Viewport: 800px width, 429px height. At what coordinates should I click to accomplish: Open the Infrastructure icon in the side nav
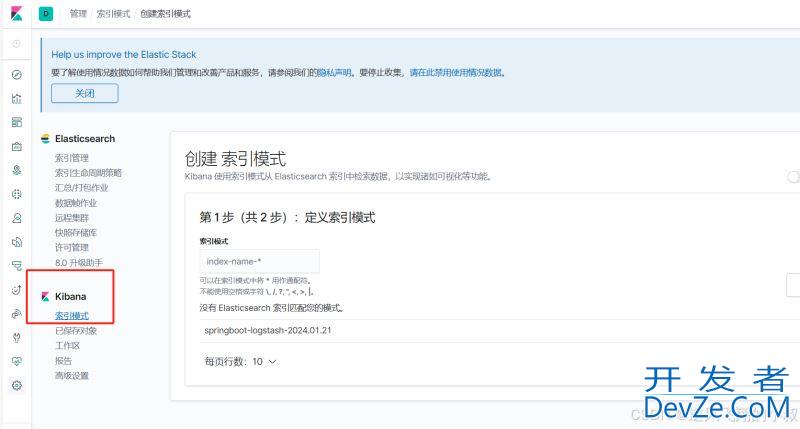point(16,218)
